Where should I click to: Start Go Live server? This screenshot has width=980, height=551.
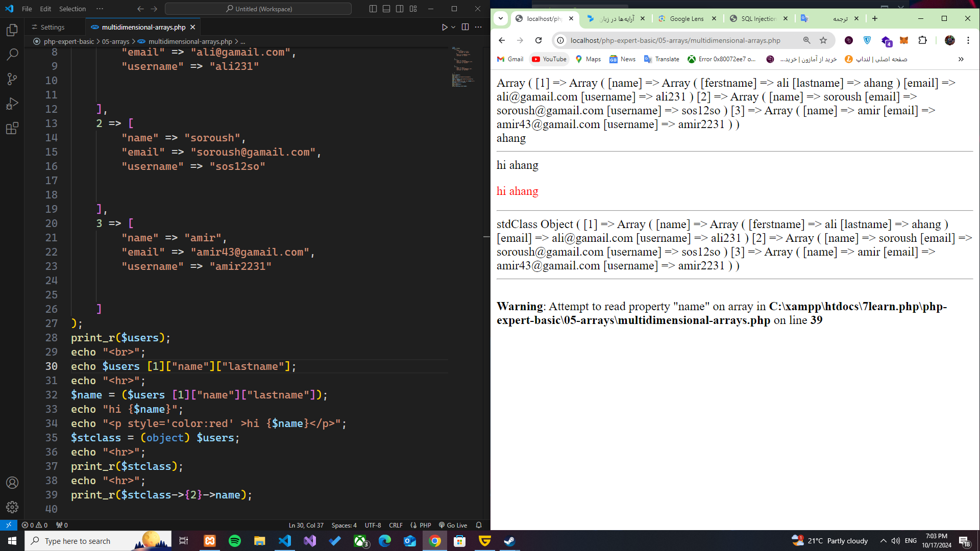click(x=453, y=525)
